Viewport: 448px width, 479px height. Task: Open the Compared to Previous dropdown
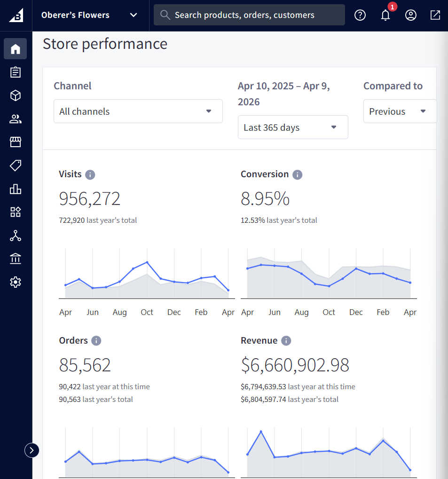(x=400, y=111)
